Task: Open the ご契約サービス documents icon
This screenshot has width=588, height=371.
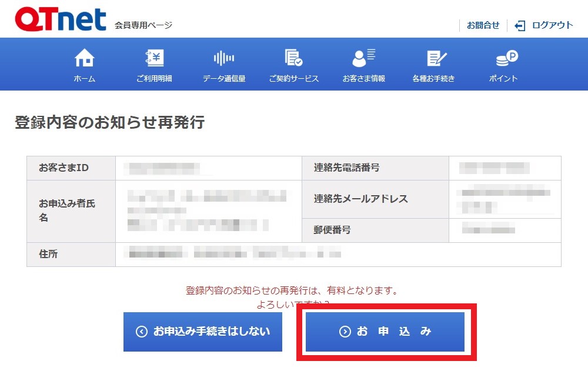Action: [293, 58]
